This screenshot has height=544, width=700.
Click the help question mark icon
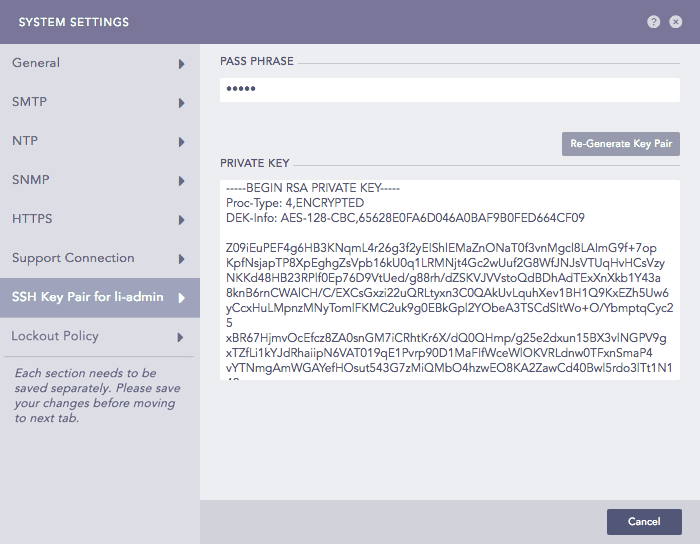[653, 22]
